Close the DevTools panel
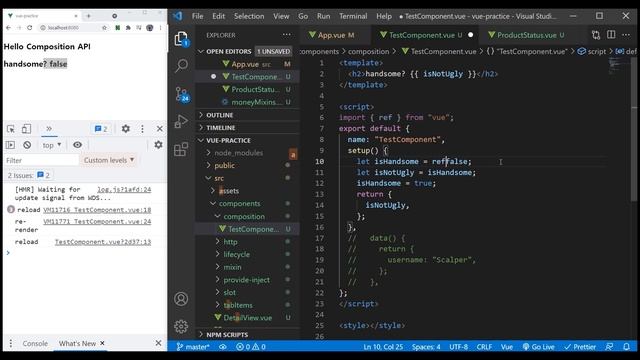The width and height of the screenshot is (640, 360). point(160,129)
